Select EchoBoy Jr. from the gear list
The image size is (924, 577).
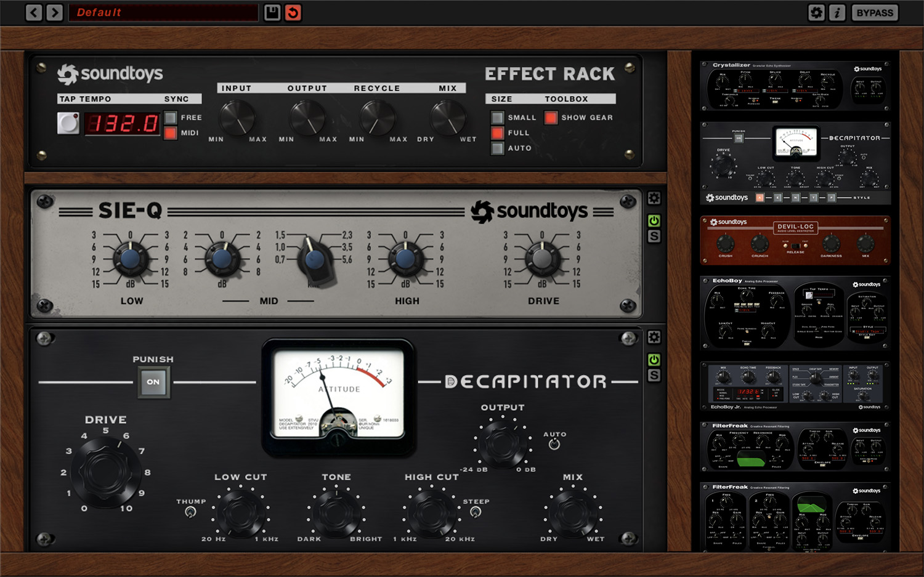pos(795,386)
